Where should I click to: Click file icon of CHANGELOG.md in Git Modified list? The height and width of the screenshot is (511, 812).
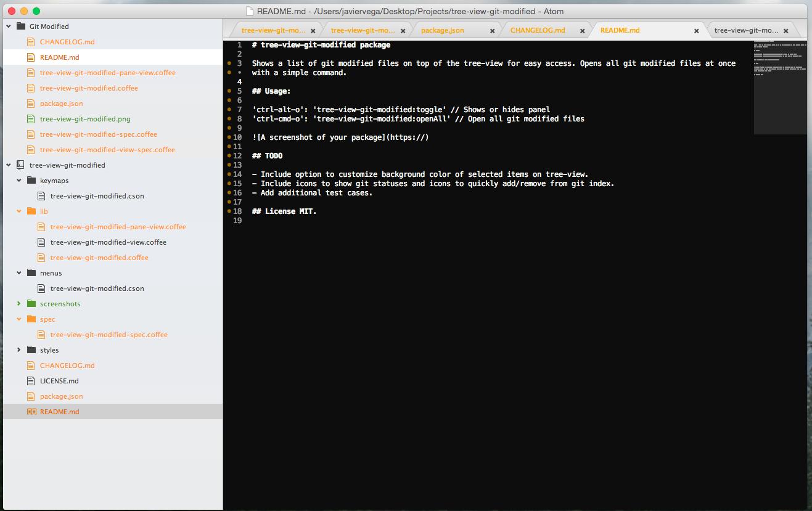(31, 42)
